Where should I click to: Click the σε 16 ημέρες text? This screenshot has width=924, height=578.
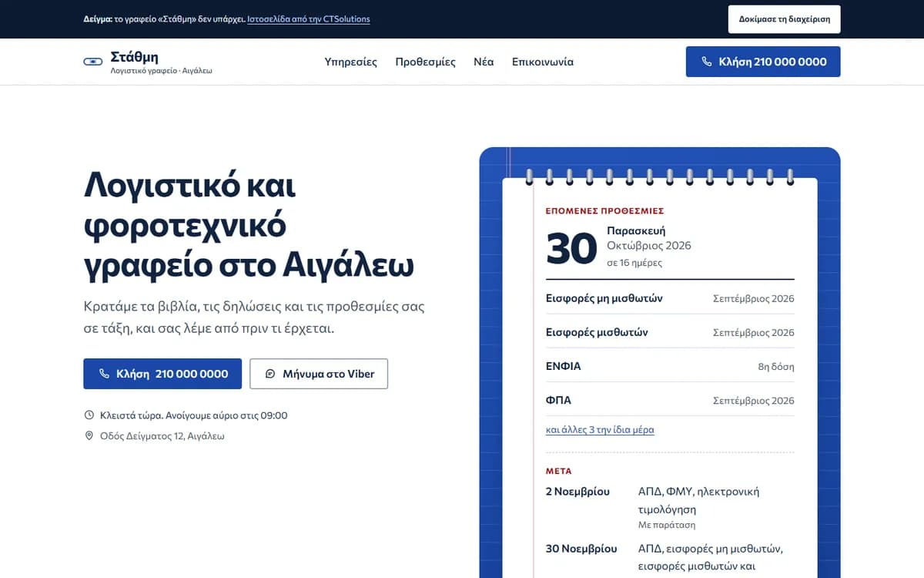(x=634, y=263)
